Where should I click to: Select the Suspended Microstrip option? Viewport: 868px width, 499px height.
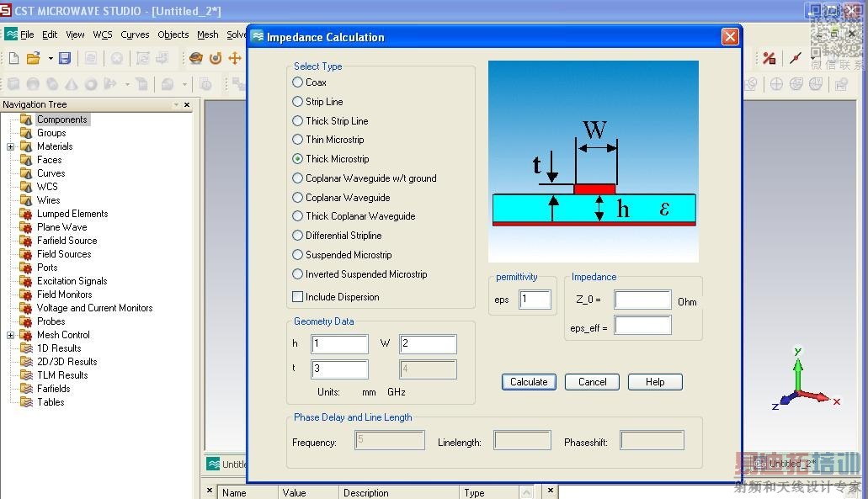(x=297, y=254)
